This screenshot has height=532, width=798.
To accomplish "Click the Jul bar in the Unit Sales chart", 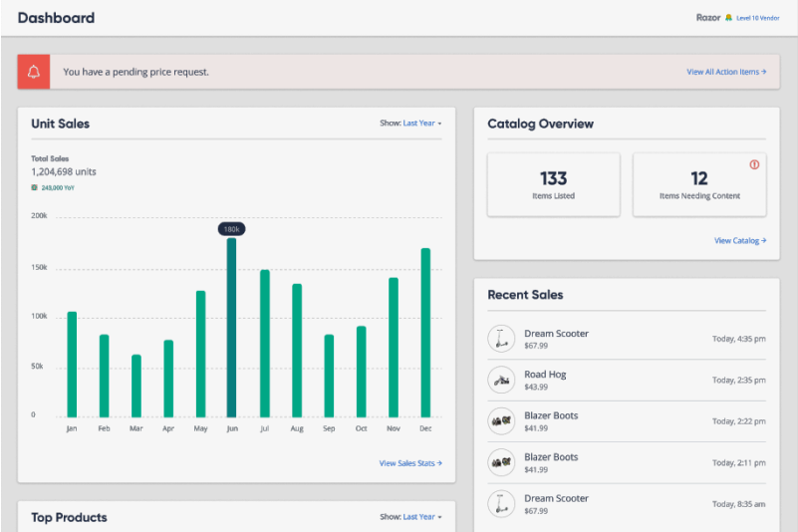I will point(265,344).
